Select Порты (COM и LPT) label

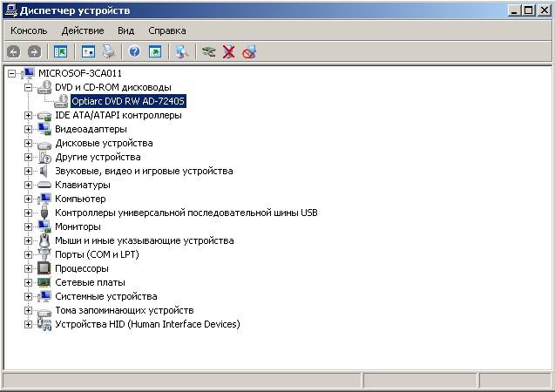coord(97,254)
